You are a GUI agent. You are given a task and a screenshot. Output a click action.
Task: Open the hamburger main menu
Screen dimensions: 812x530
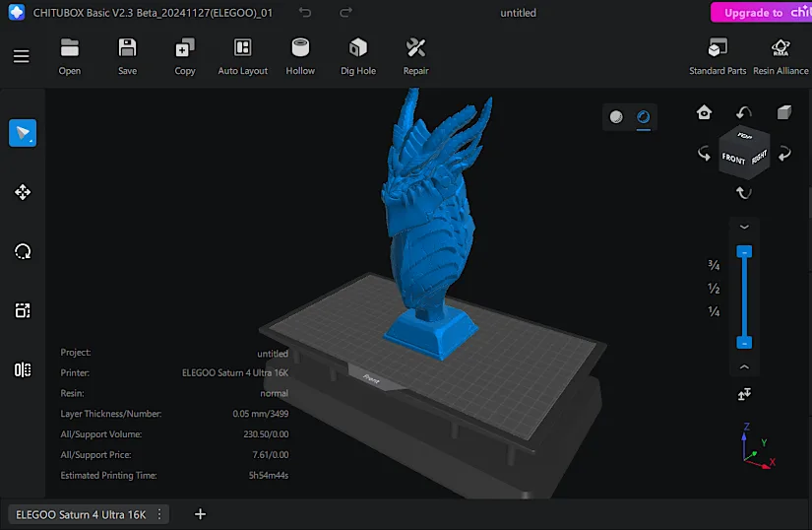pos(22,56)
